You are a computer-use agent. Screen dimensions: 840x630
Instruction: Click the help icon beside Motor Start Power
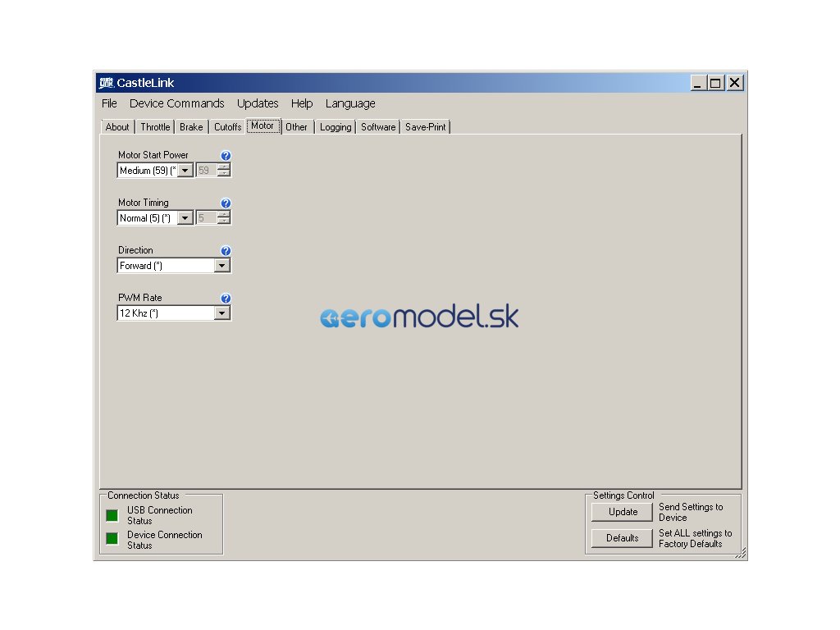tap(226, 156)
